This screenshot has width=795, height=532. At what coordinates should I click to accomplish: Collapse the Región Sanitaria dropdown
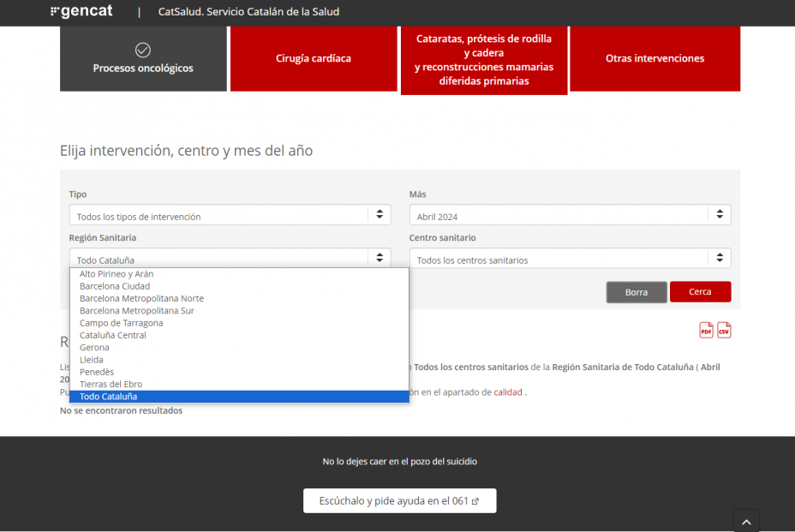coord(230,259)
